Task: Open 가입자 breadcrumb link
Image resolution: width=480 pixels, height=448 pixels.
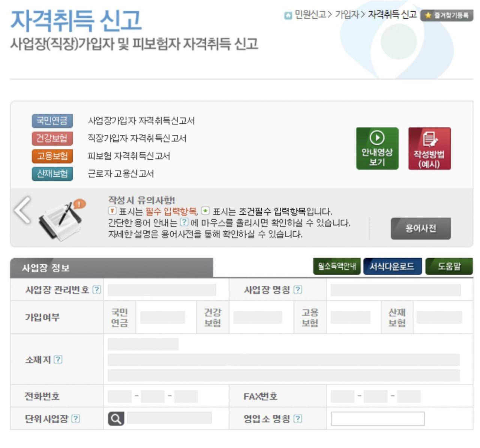Action: [x=347, y=15]
